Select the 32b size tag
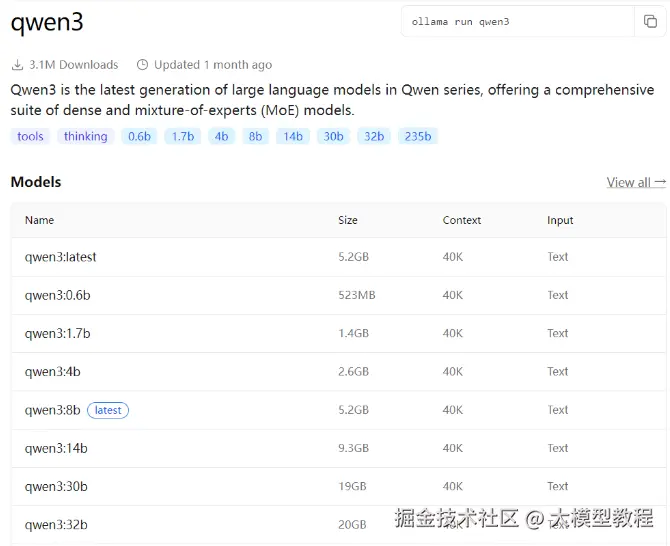This screenshot has height=546, width=670. coord(374,136)
